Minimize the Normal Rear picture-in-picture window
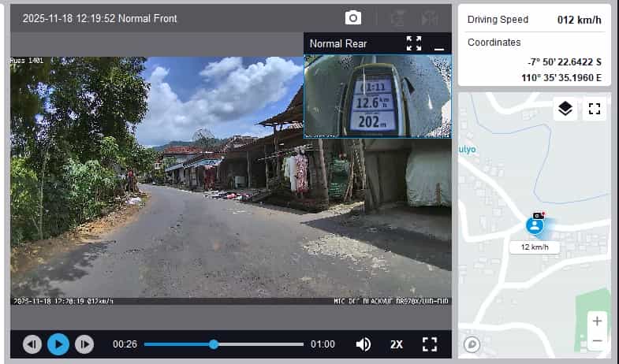This screenshot has height=364, width=619. pyautogui.click(x=439, y=44)
